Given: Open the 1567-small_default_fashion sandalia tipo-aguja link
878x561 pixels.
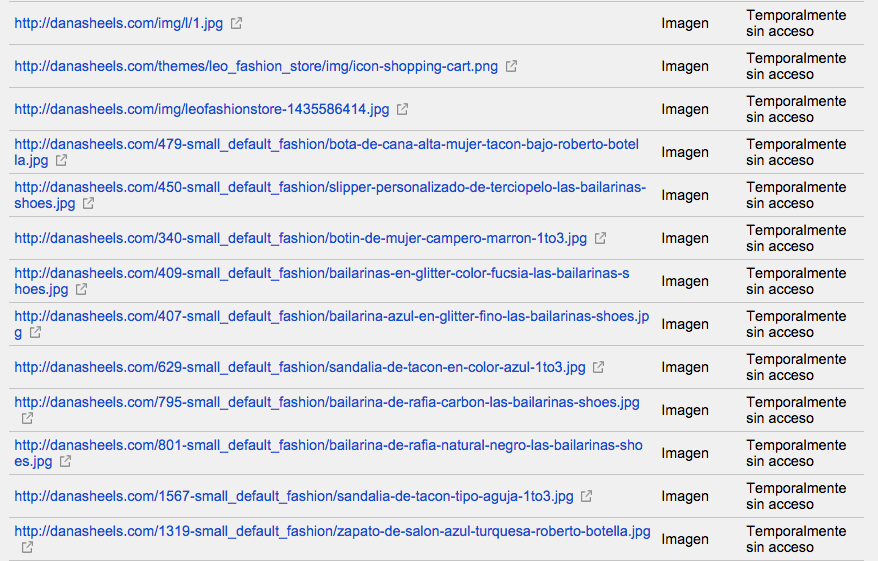Looking at the screenshot, I should point(294,496).
